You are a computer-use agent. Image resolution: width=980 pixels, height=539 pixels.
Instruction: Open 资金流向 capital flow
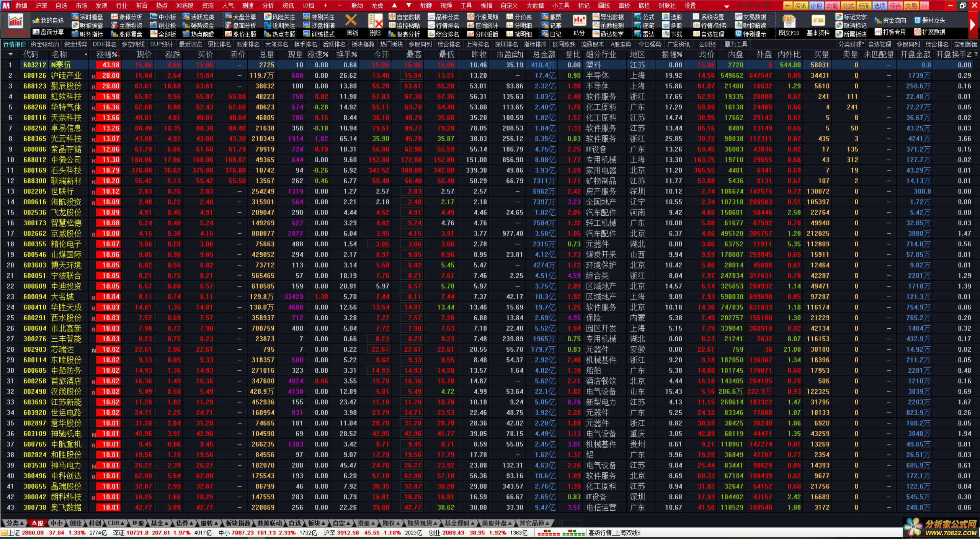pyautogui.click(x=890, y=21)
